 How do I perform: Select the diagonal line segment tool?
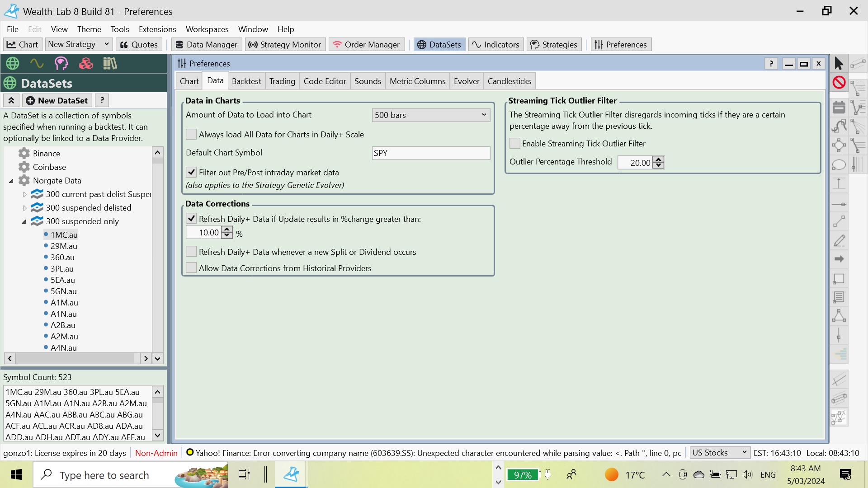click(839, 221)
